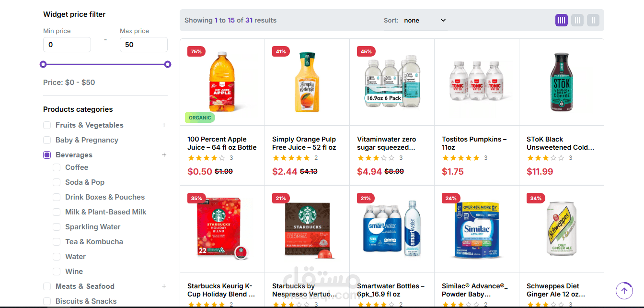Screen dimensions: 644x308
Task: Expand the Fruits & Vegetables subcategories
Action: tap(164, 125)
